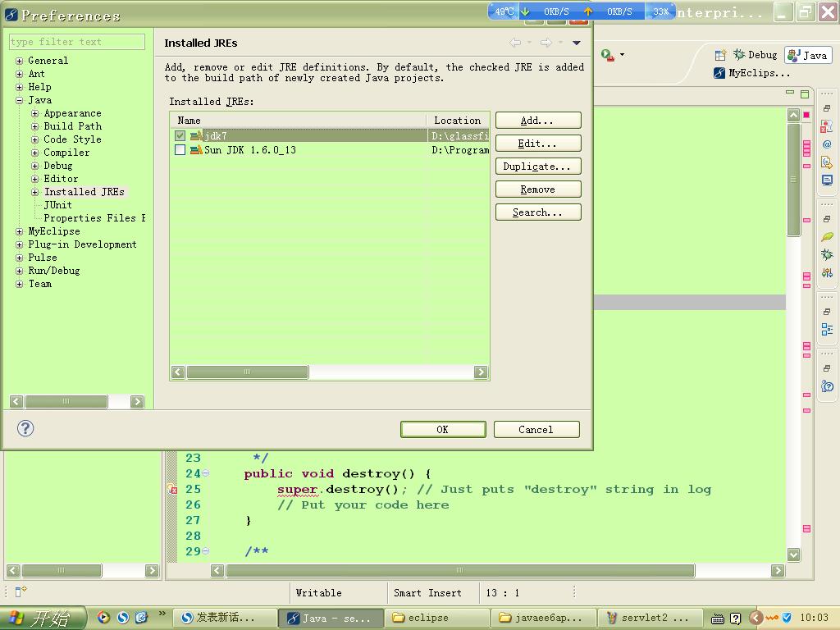Open the Javadoc fast view (@) icon
840x630 pixels.
pos(827,144)
